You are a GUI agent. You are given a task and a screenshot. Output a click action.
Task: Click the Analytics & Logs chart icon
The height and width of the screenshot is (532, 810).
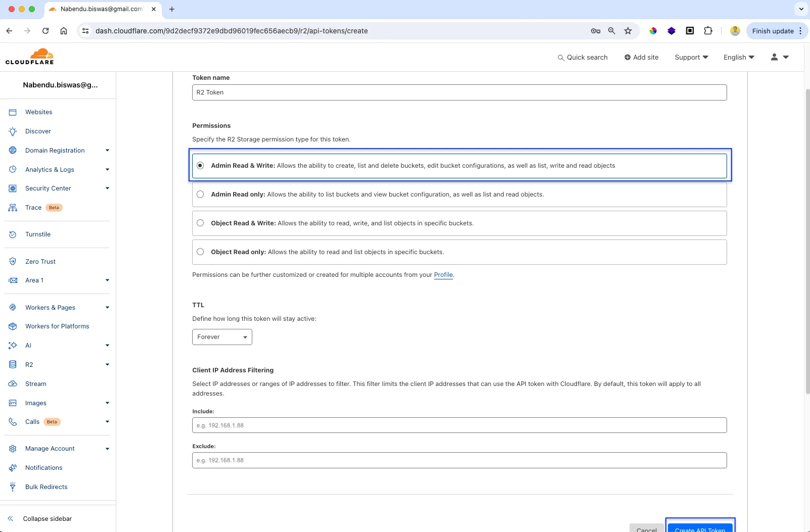[x=13, y=170]
